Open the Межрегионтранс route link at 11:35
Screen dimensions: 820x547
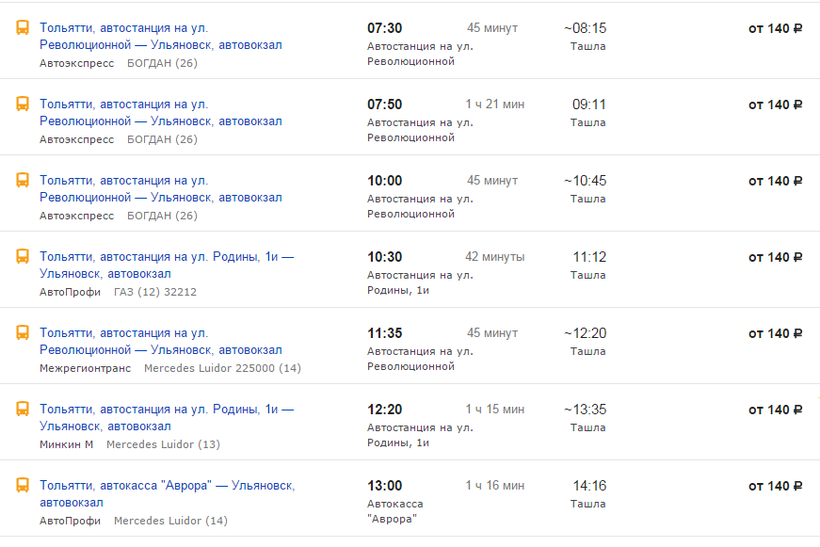coord(161,341)
